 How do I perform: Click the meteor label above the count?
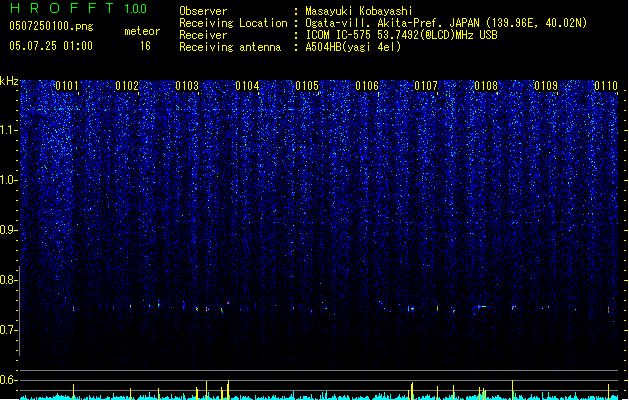pyautogui.click(x=142, y=31)
